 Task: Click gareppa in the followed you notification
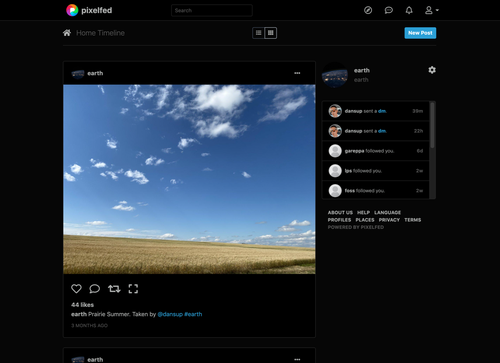[354, 151]
